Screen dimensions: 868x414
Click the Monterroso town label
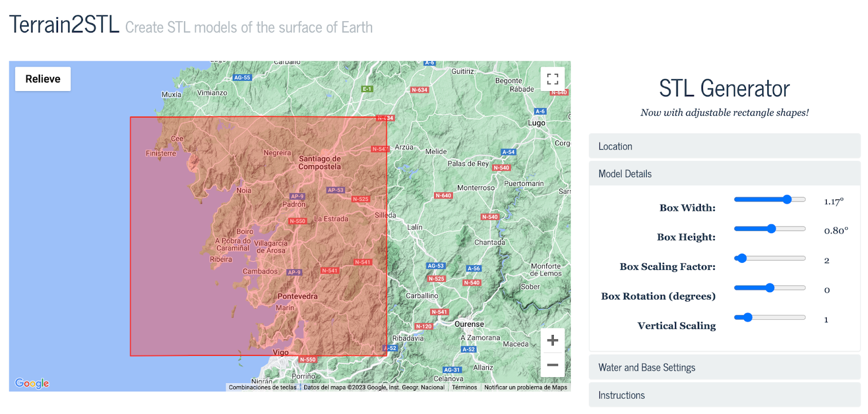pos(476,188)
